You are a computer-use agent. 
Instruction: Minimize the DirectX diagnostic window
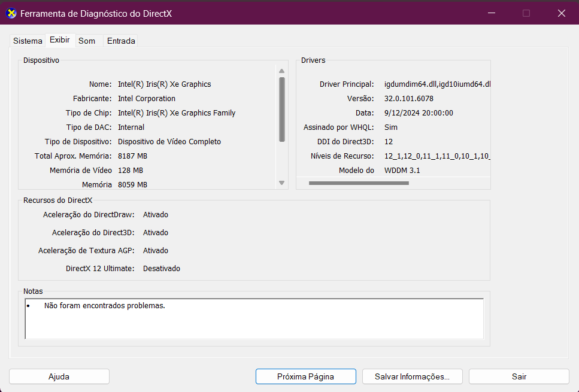click(x=492, y=13)
